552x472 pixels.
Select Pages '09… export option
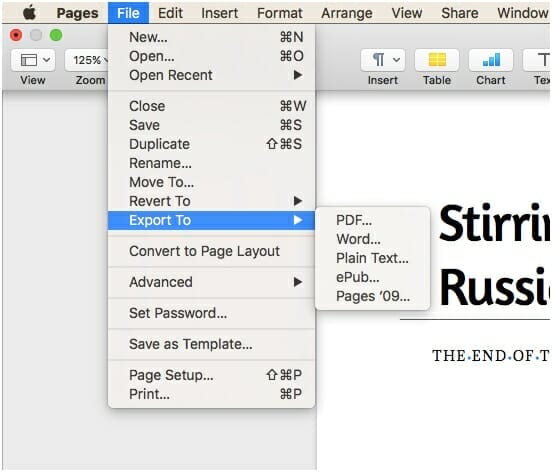pyautogui.click(x=373, y=296)
